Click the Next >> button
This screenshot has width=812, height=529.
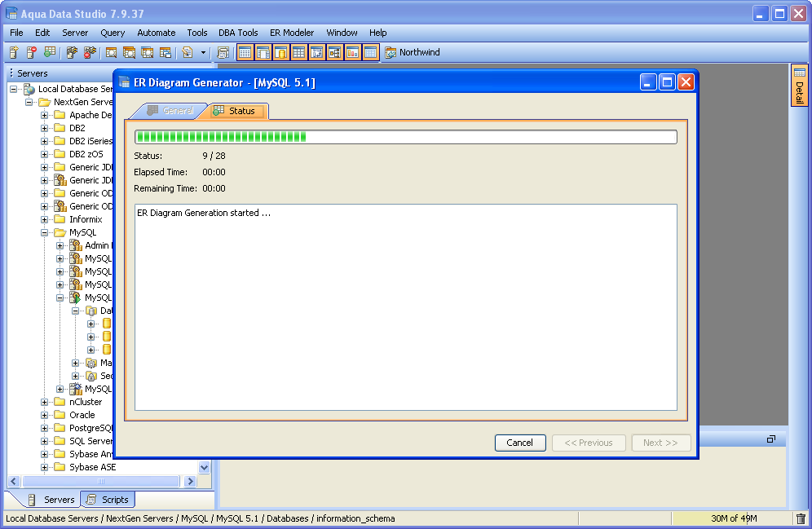[661, 443]
